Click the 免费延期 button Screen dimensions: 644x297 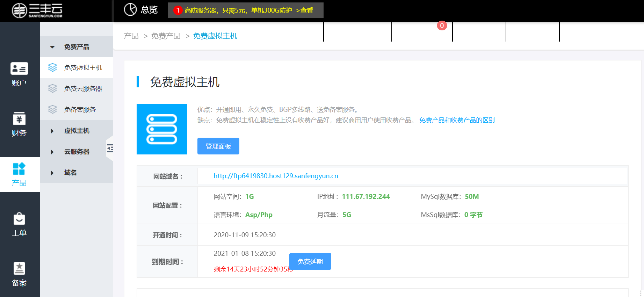[310, 261]
